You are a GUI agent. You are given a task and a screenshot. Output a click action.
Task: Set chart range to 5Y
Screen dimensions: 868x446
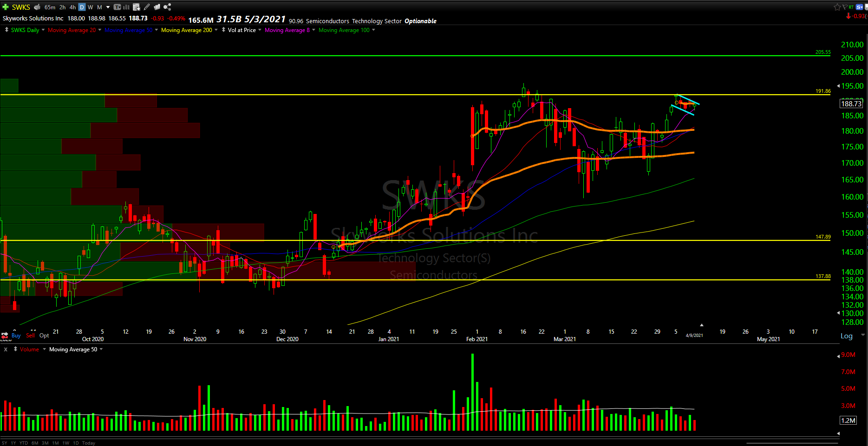coord(5,443)
